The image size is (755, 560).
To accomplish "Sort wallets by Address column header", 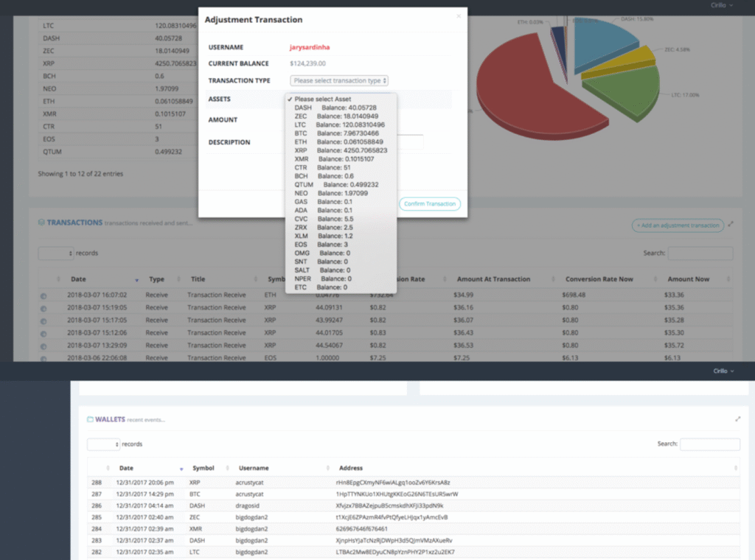I will (350, 468).
